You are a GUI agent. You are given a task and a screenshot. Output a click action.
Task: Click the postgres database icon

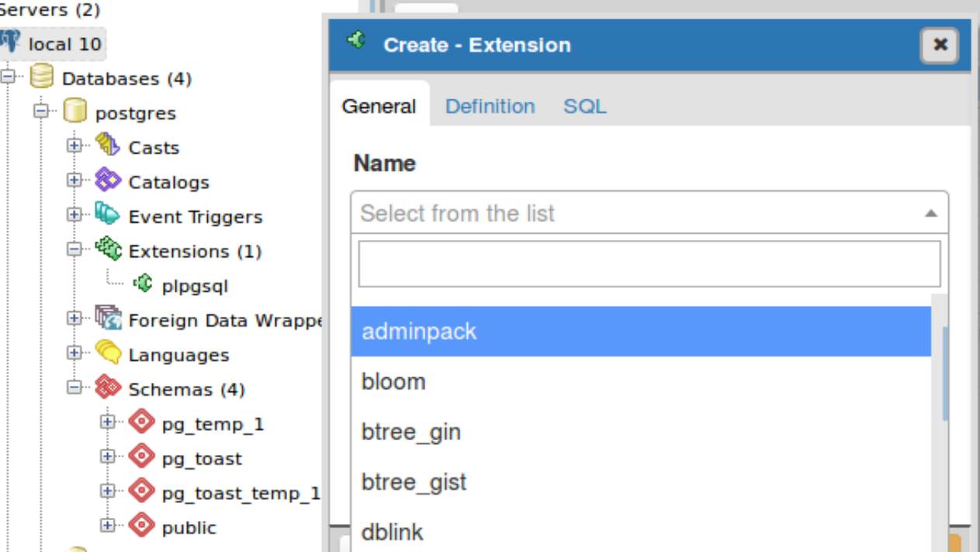(x=74, y=112)
